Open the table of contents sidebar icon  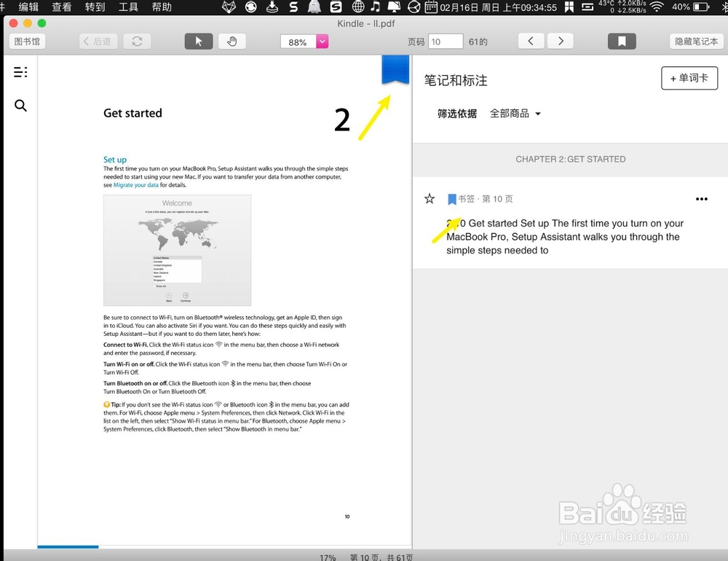click(20, 71)
